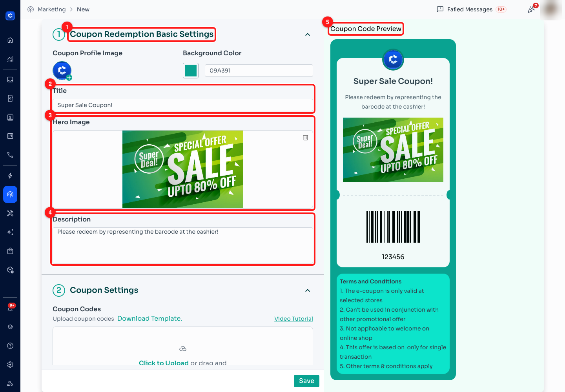Click the party popper icon with 7 badge
This screenshot has width=565, height=392.
coord(531,9)
